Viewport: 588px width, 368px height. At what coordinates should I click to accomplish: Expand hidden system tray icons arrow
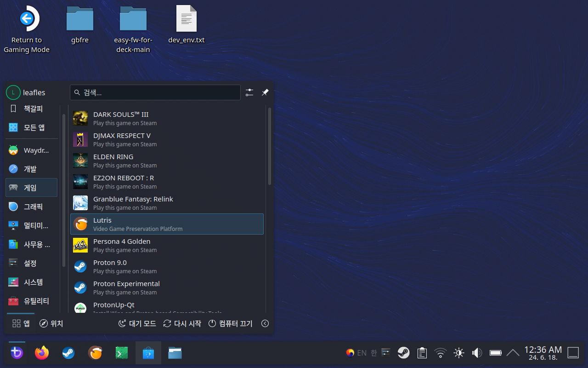tap(513, 353)
